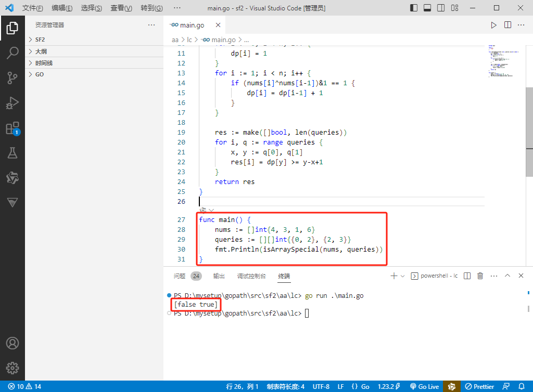The image size is (533, 392).
Task: Click the powershell - lc terminal label
Action: (435, 276)
